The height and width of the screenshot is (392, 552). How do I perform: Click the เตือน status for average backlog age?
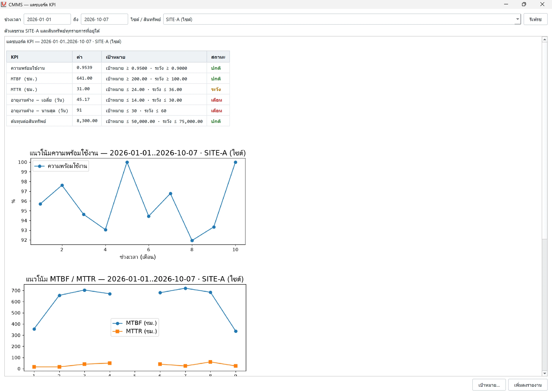click(216, 100)
